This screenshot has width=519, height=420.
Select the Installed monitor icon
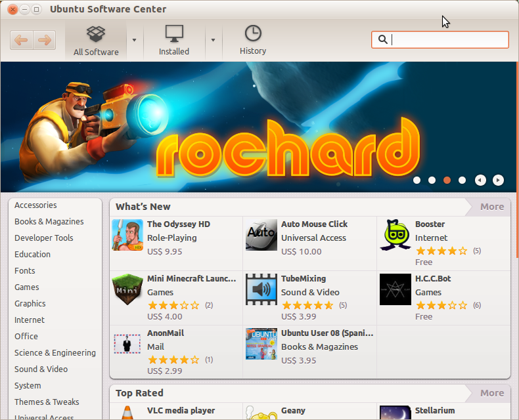pos(174,34)
